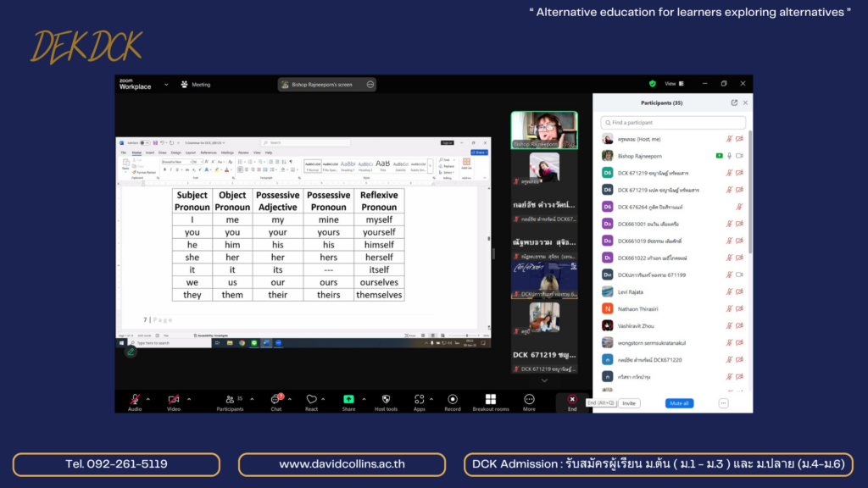Open Host tools shield icon

pyautogui.click(x=386, y=399)
